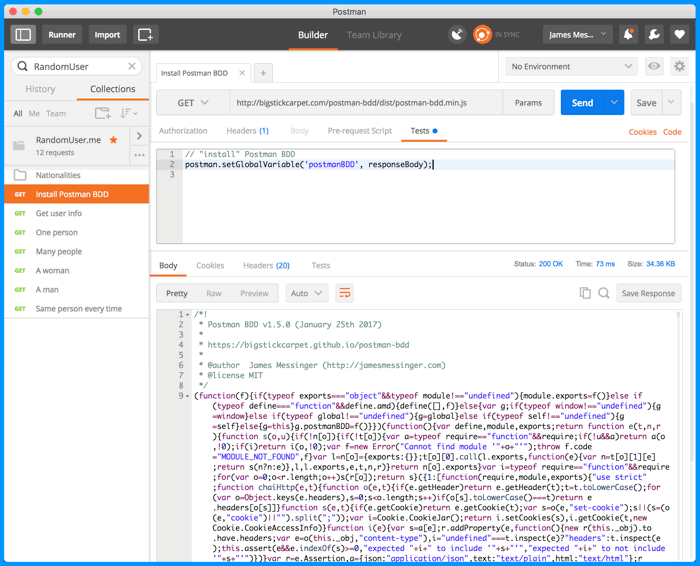Add a new request tab

(x=263, y=73)
